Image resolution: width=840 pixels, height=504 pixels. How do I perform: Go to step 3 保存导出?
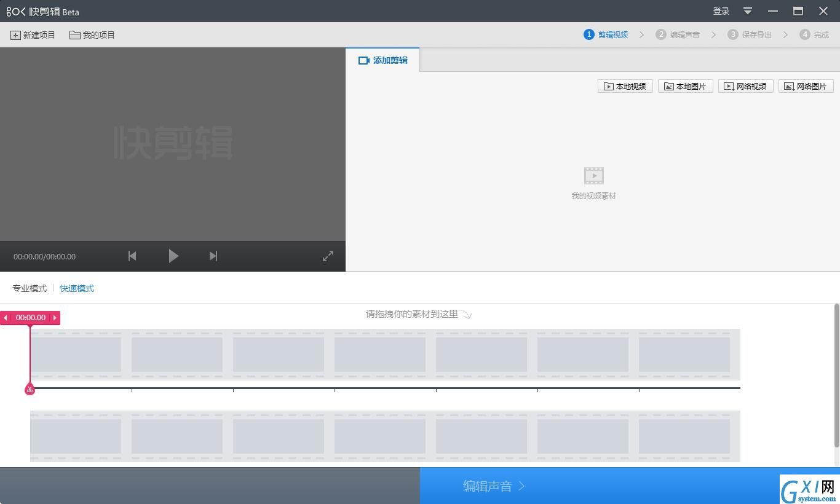(x=750, y=34)
